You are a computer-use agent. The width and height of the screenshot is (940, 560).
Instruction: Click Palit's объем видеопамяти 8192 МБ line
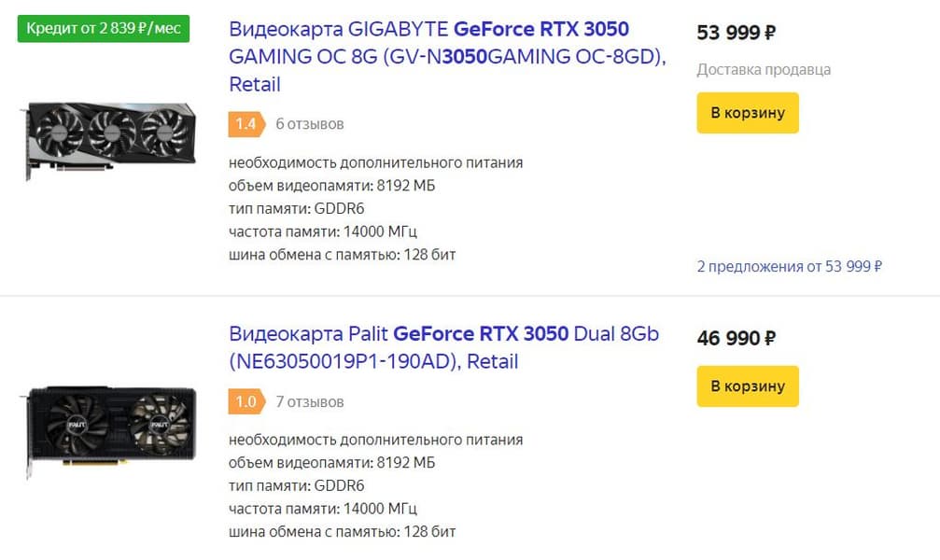click(331, 463)
